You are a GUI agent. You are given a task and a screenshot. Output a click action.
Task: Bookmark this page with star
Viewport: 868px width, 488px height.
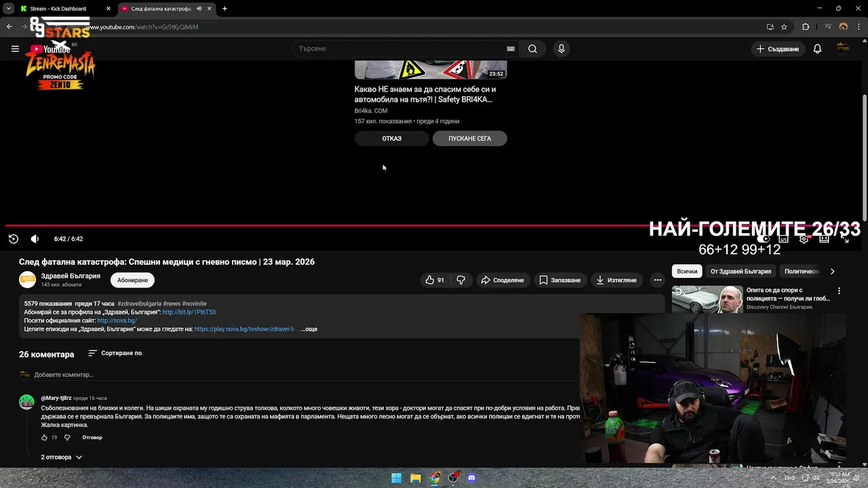(784, 27)
